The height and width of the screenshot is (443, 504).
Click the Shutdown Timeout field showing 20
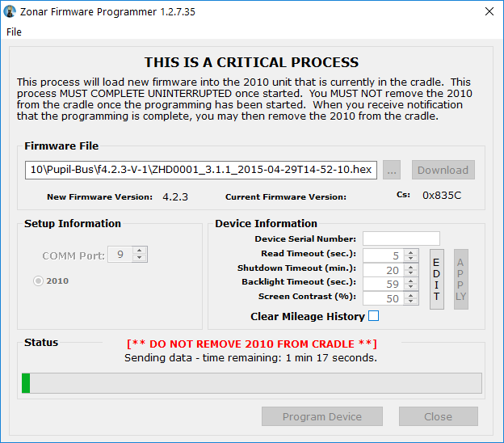(x=384, y=270)
